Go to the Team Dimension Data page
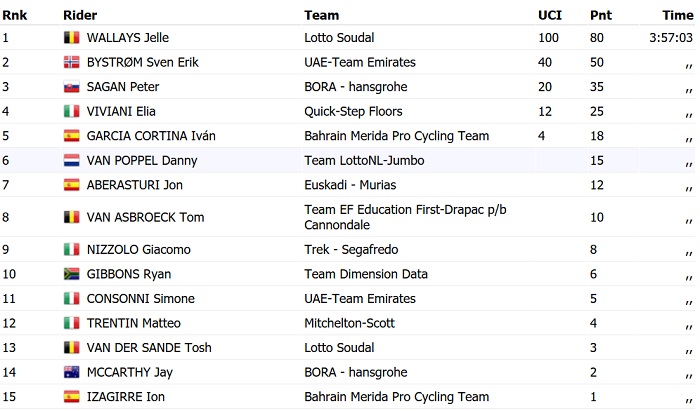The width and height of the screenshot is (700, 411). [365, 274]
